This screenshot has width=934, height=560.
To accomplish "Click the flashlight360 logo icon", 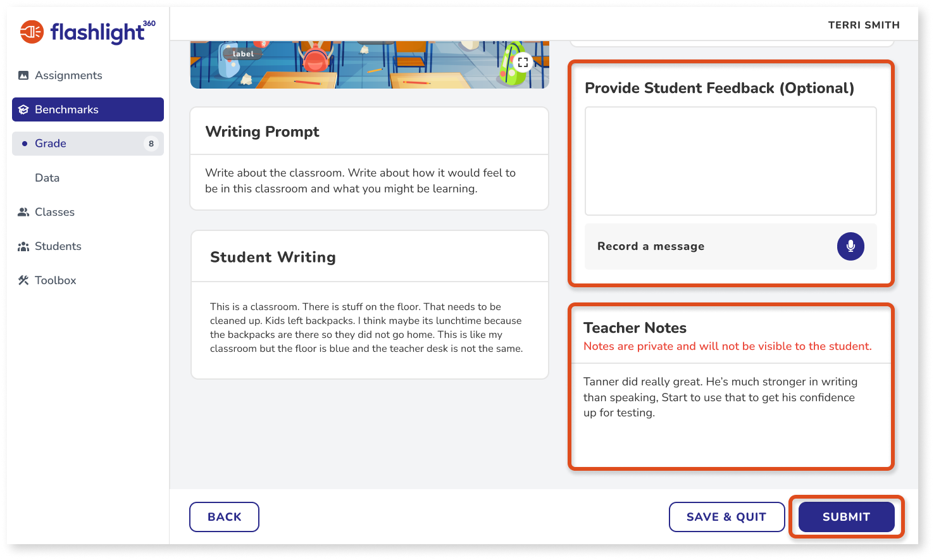I will [32, 32].
